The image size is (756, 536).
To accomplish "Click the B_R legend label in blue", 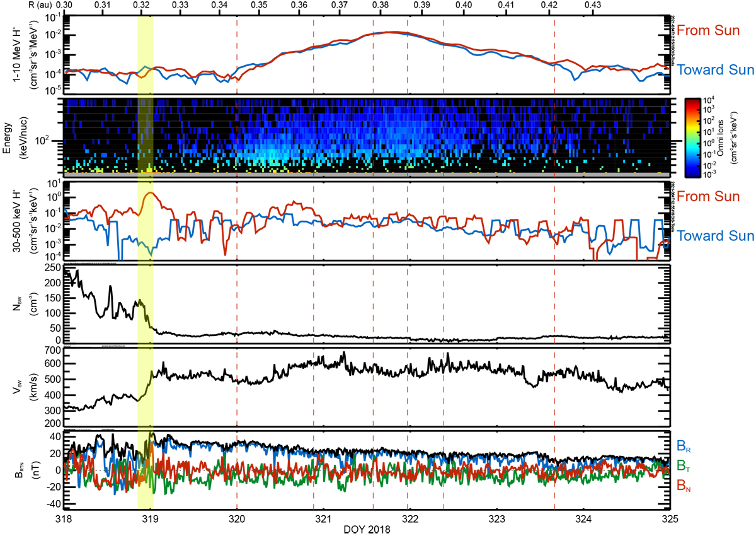I will point(682,446).
